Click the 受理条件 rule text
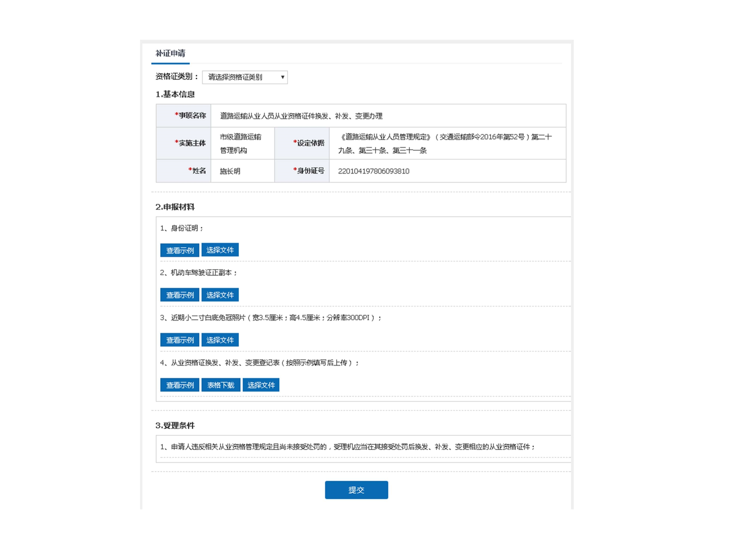 pos(347,447)
